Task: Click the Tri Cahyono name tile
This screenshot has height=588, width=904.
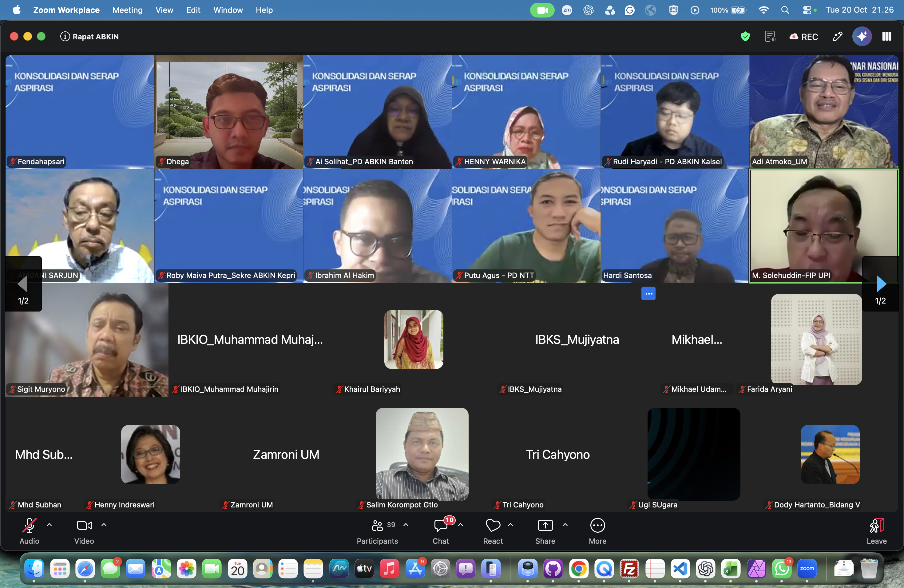Action: tap(557, 454)
